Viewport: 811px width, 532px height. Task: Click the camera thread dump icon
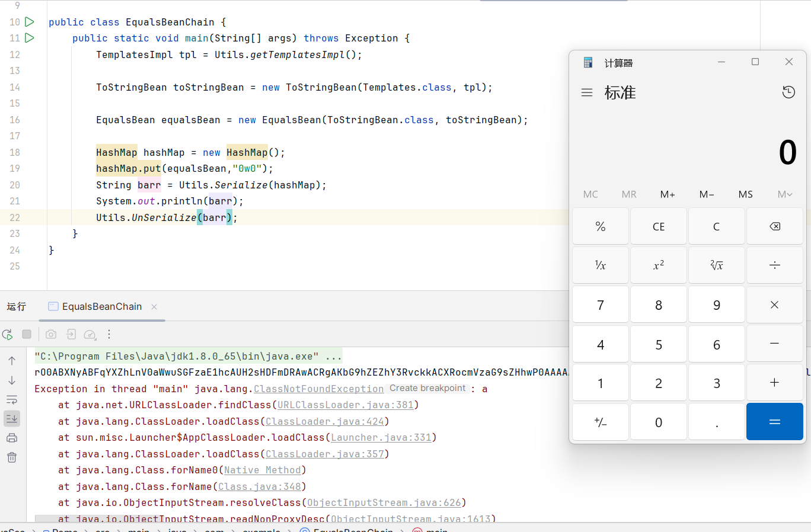coord(51,334)
